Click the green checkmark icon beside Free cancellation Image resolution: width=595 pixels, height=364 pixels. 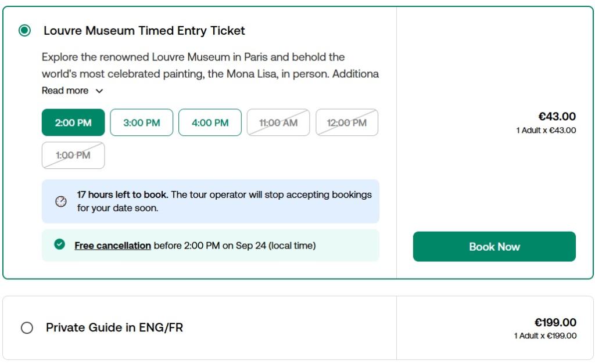point(59,245)
